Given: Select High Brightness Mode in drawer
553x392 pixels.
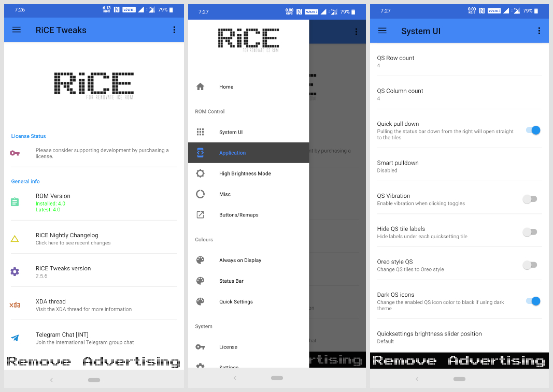Looking at the screenshot, I should point(248,173).
